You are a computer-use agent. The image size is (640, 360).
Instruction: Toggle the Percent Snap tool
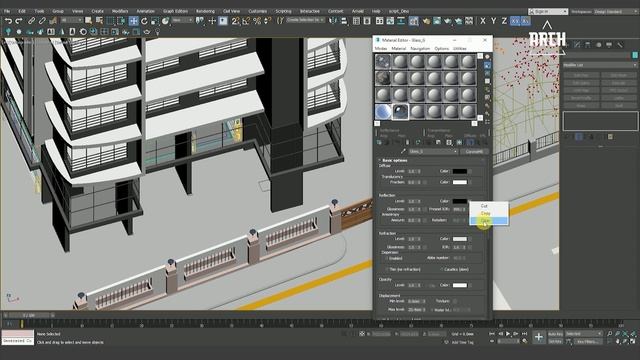pos(257,21)
